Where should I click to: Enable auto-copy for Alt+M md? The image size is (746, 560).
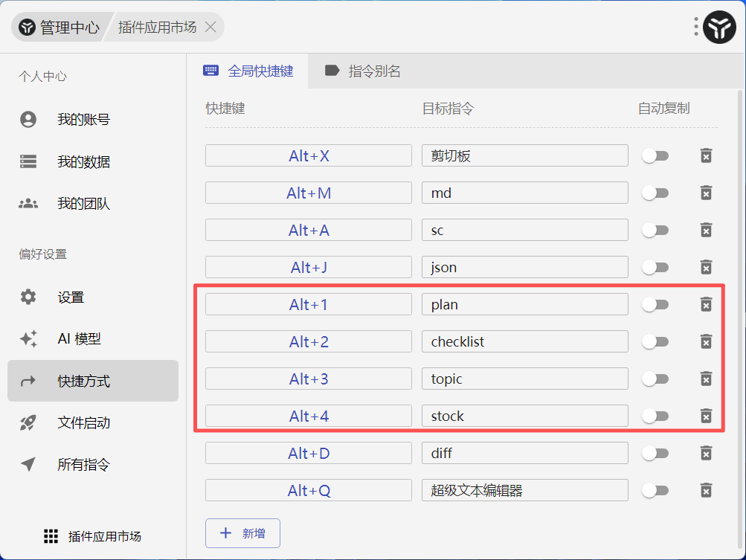pyautogui.click(x=655, y=193)
